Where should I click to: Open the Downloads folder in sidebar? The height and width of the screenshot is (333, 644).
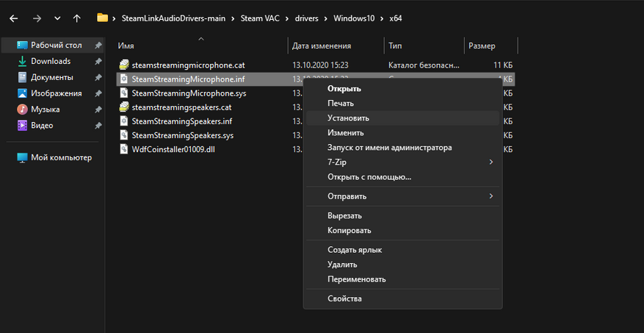50,61
